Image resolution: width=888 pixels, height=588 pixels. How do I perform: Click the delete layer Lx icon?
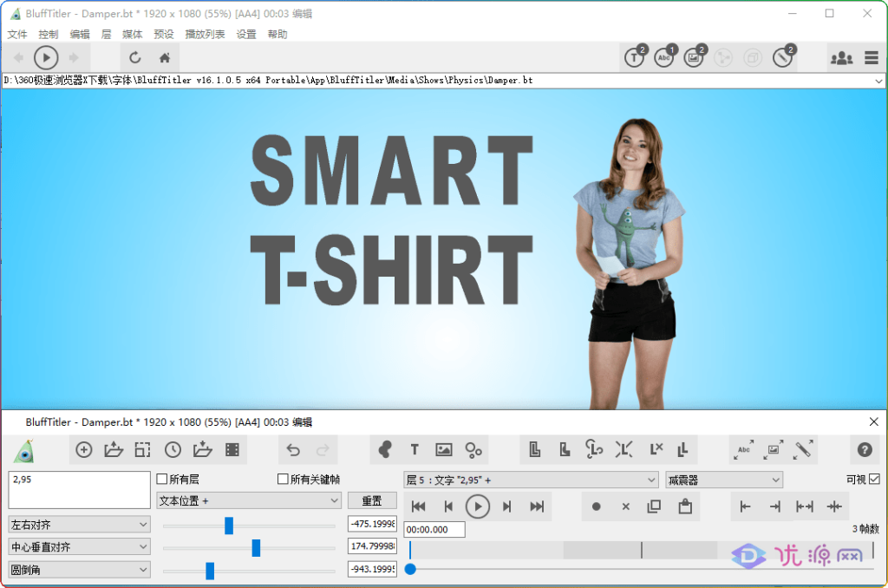(x=656, y=449)
